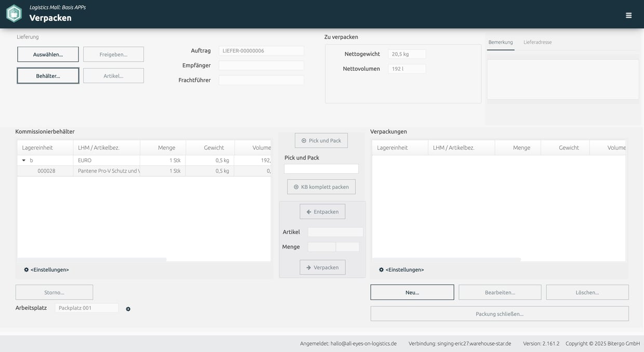
Task: Focus the Artikel input field
Action: click(x=336, y=232)
